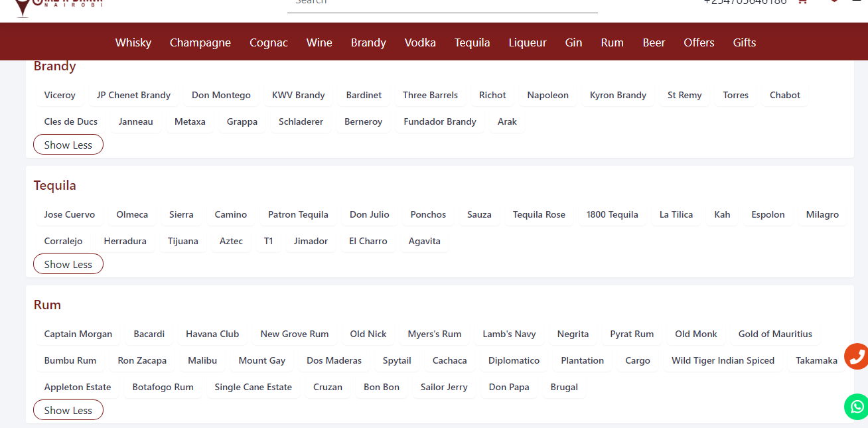
Task: Choose the 1800 Tequila tag
Action: pos(613,214)
